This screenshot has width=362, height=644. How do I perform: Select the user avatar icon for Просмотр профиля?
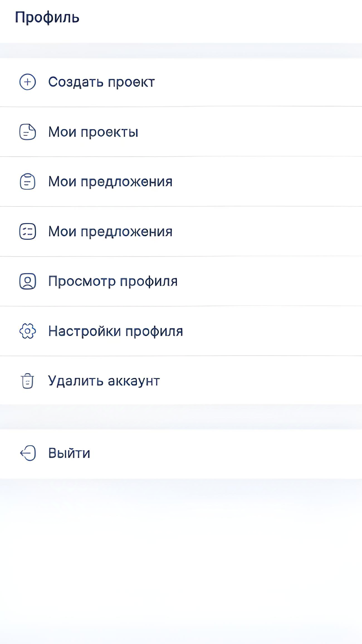point(27,281)
